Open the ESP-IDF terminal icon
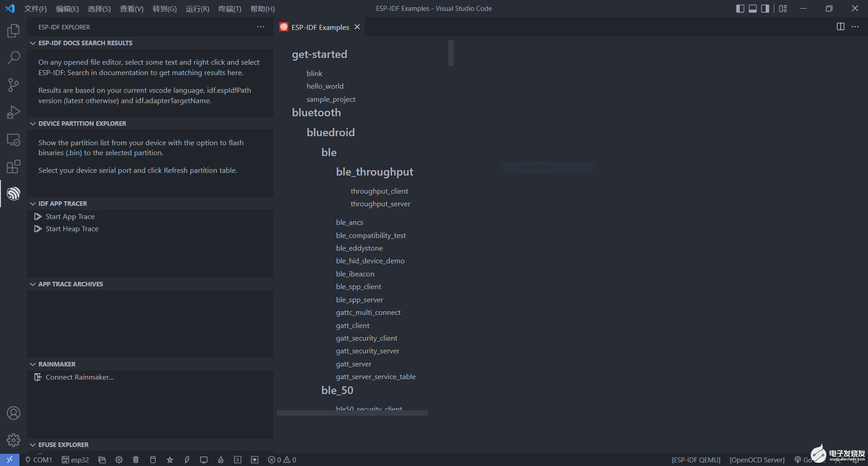This screenshot has height=466, width=868. (x=238, y=460)
